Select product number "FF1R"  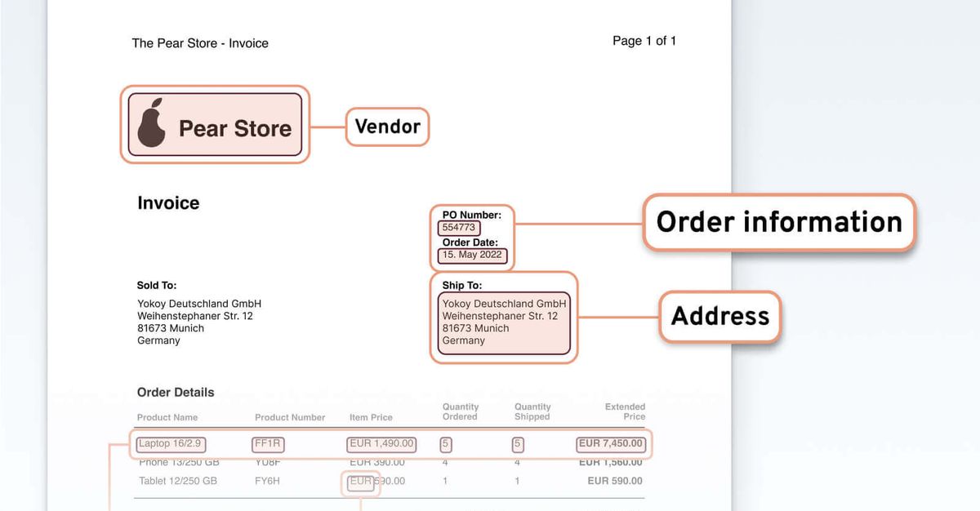click(267, 444)
